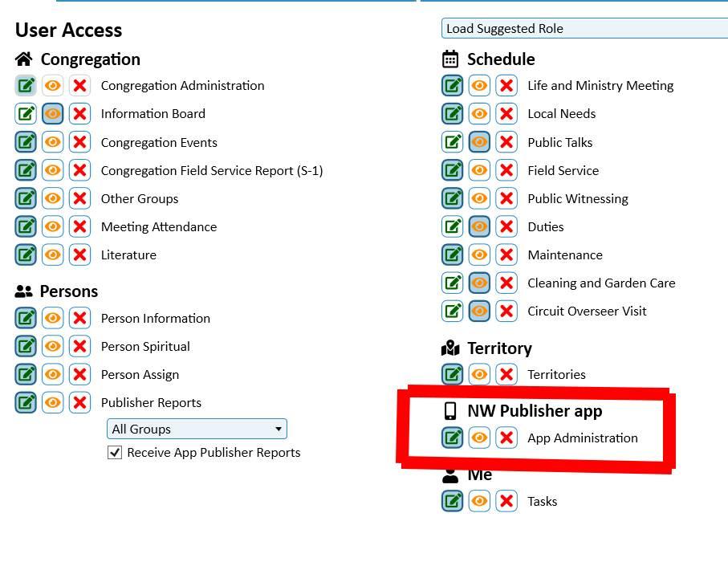The image size is (728, 566).
Task: Enable edit access for Duties
Action: [453, 227]
